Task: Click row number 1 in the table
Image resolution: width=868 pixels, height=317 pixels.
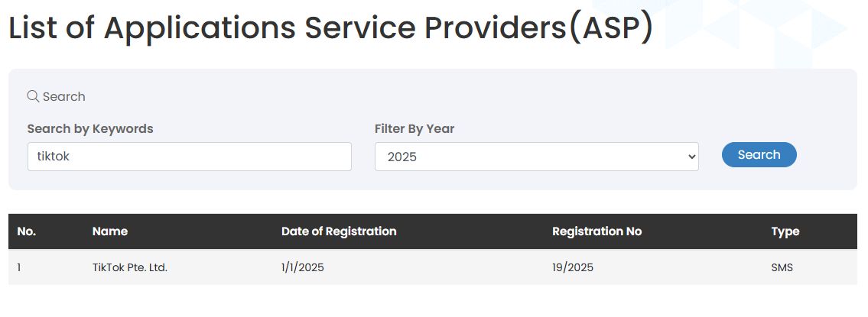Action: (x=19, y=267)
